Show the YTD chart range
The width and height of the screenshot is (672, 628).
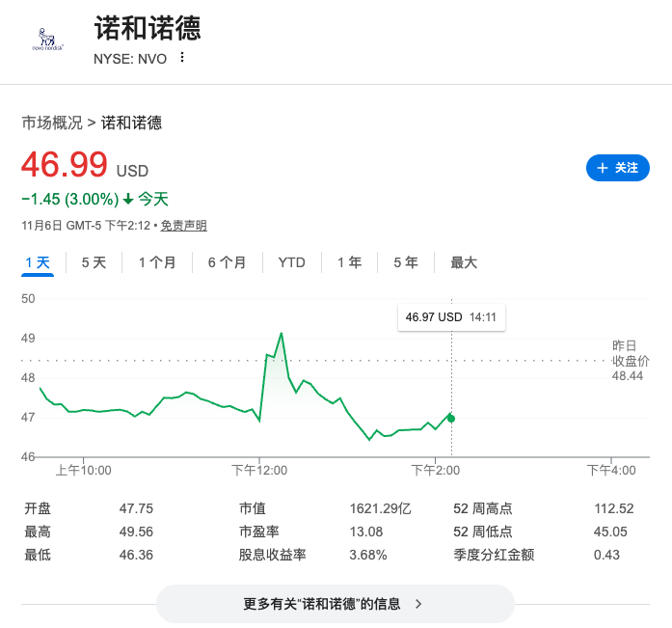tap(291, 262)
